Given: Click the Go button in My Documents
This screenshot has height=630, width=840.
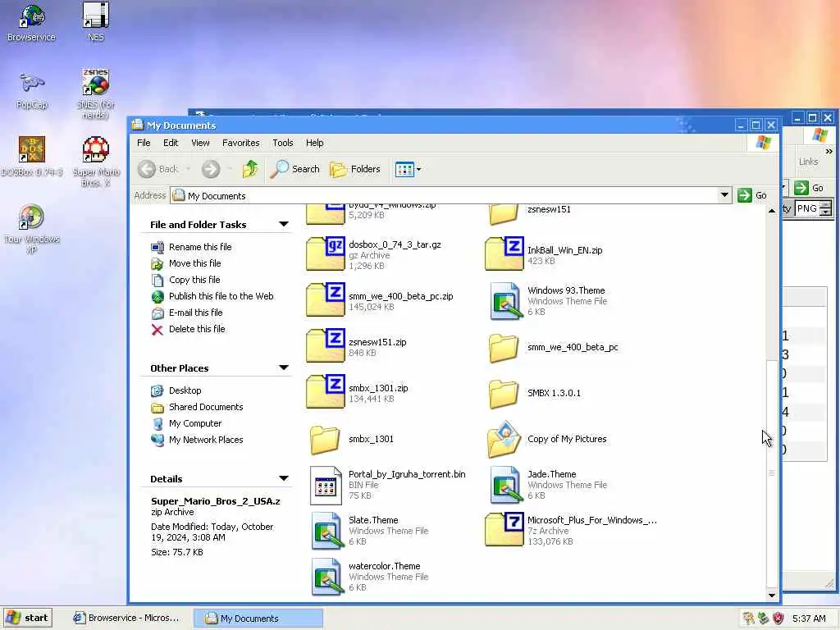Looking at the screenshot, I should point(752,195).
